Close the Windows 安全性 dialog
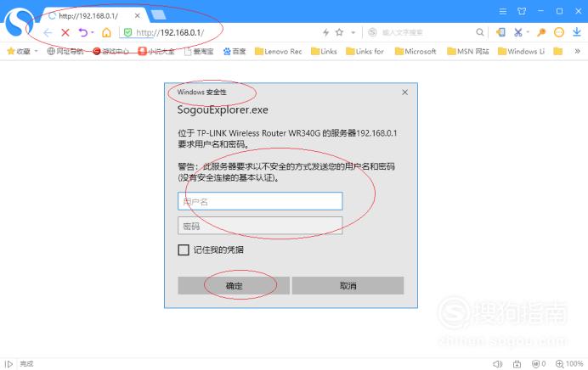The image size is (588, 370). pyautogui.click(x=404, y=92)
